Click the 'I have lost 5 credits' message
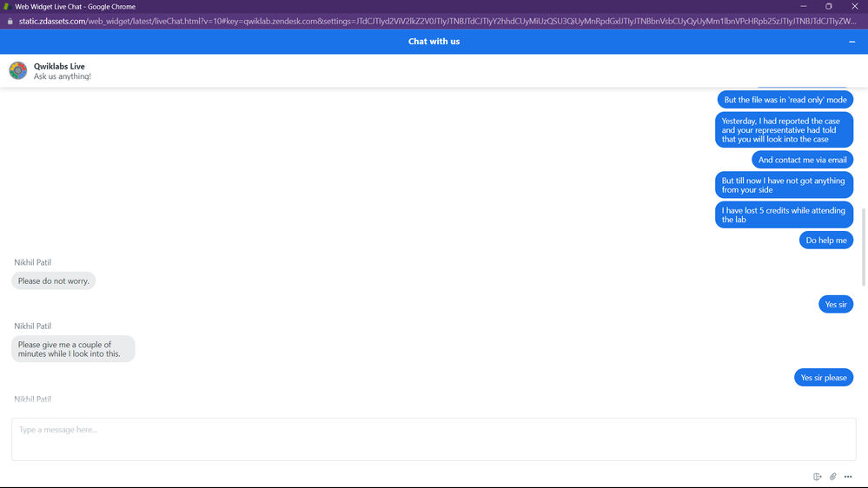The height and width of the screenshot is (488, 868). (x=784, y=214)
